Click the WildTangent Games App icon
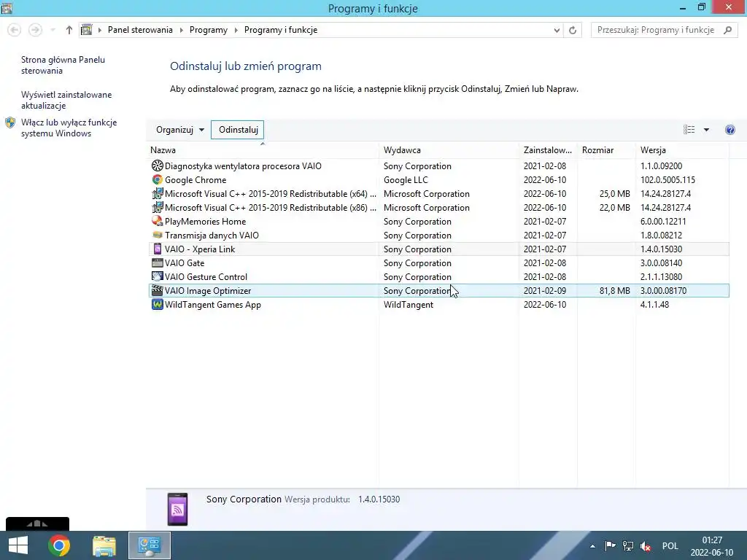This screenshot has width=747, height=560. click(158, 304)
